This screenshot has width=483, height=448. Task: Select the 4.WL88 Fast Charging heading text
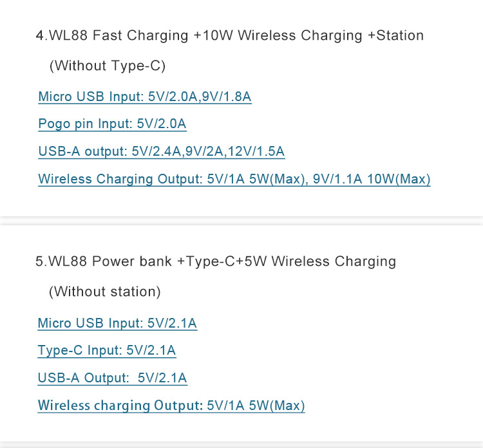click(112, 35)
